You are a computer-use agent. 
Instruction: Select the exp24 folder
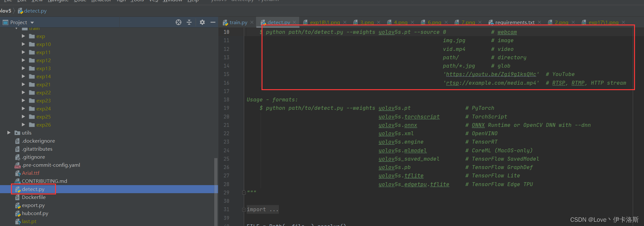tap(43, 108)
